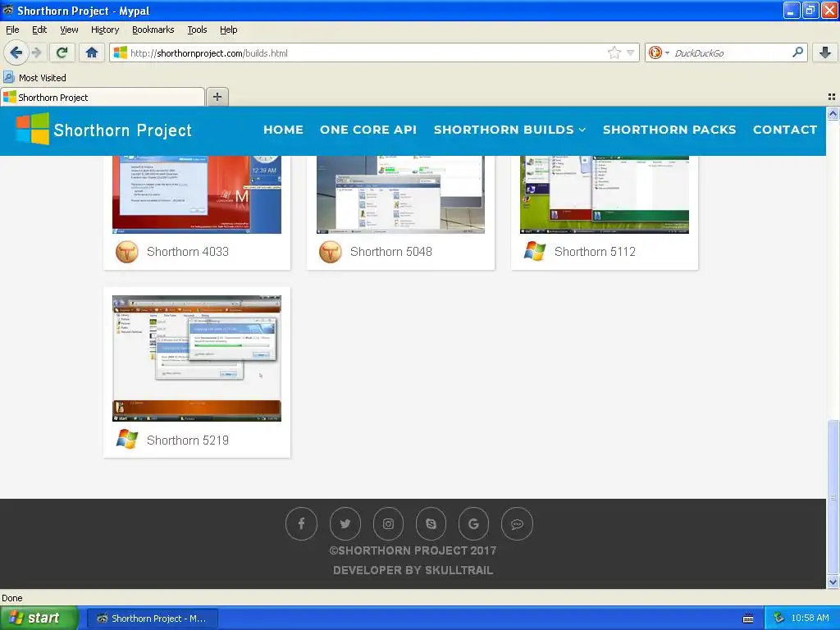Viewport: 840px width, 630px height.
Task: Click the Shorthorn 5048 title text
Action: [391, 251]
